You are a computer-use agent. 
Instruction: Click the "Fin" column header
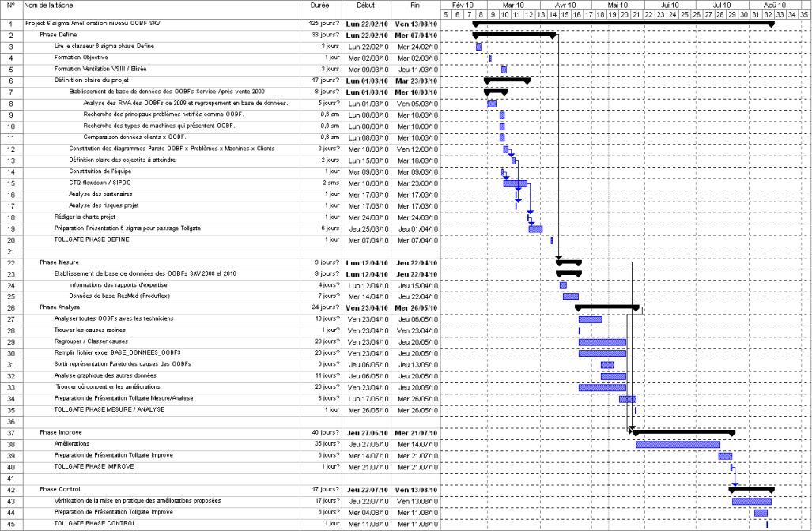pyautogui.click(x=415, y=6)
